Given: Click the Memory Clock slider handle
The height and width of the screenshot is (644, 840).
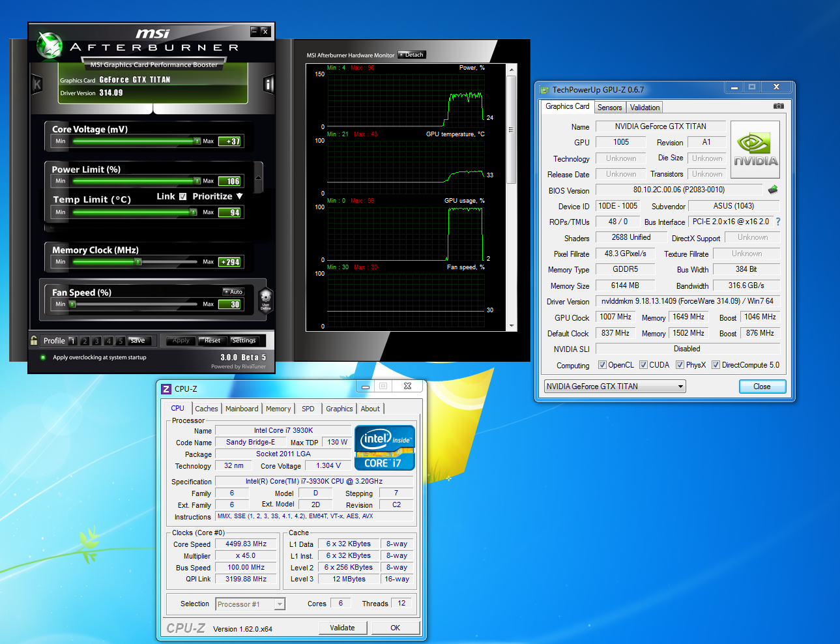Looking at the screenshot, I should point(138,261).
